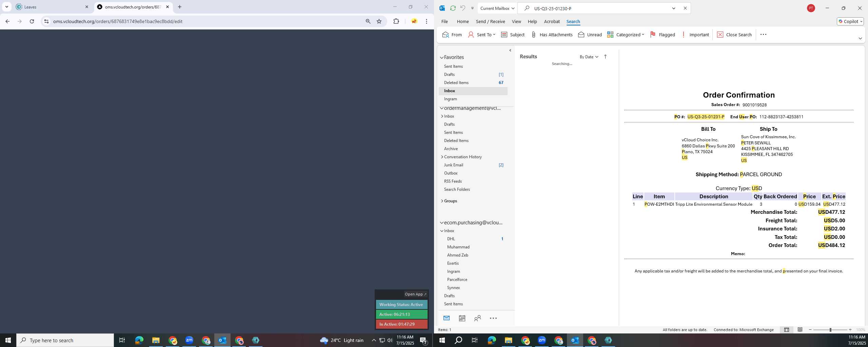
Task: Collapse the folder pane with arrow
Action: pos(510,50)
